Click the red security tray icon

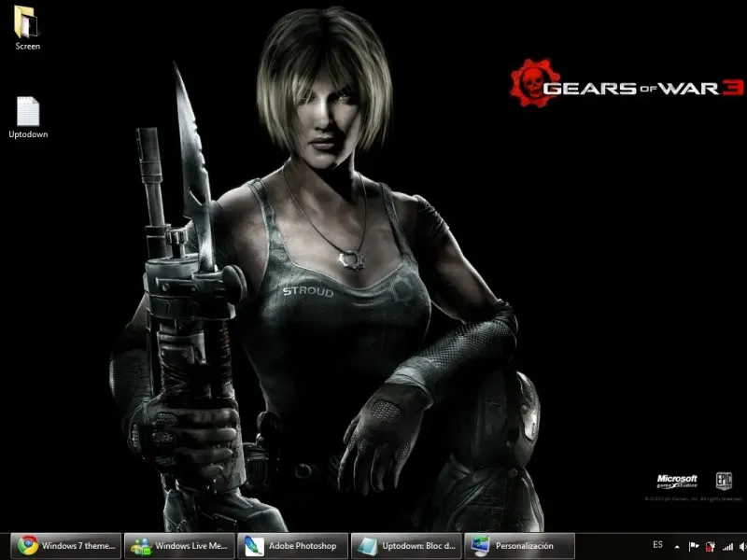pos(711,546)
